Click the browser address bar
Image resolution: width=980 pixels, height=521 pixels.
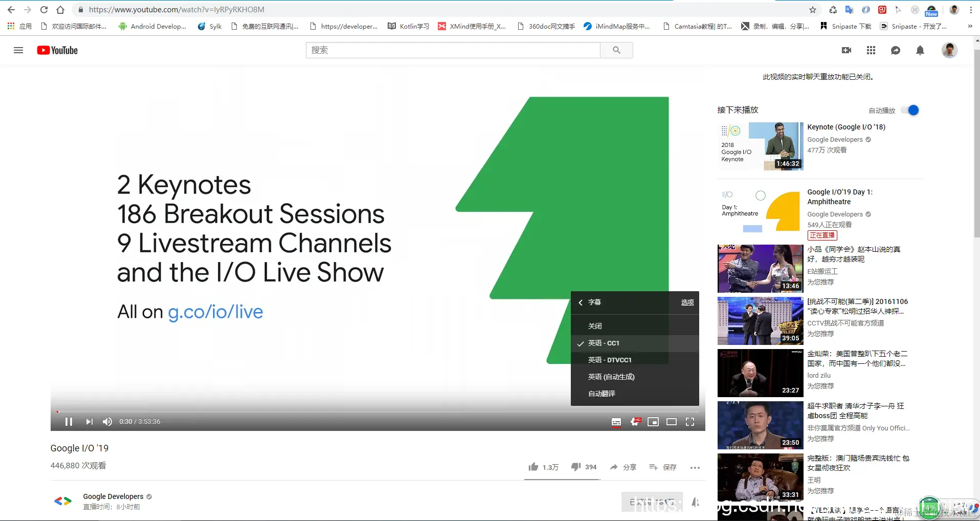coord(440,10)
